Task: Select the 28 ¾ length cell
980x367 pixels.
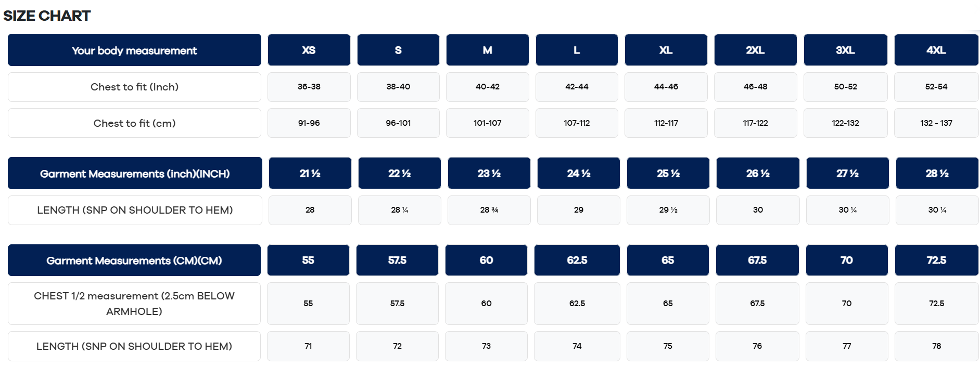Action: click(x=489, y=210)
